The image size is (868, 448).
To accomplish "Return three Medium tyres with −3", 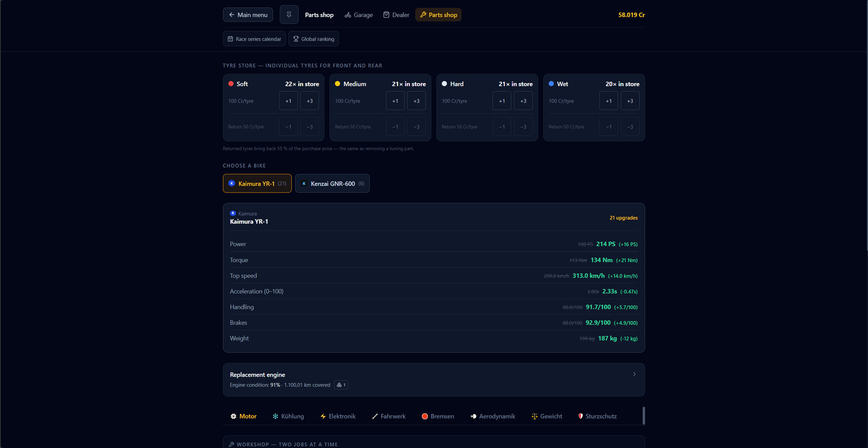I will [x=416, y=127].
